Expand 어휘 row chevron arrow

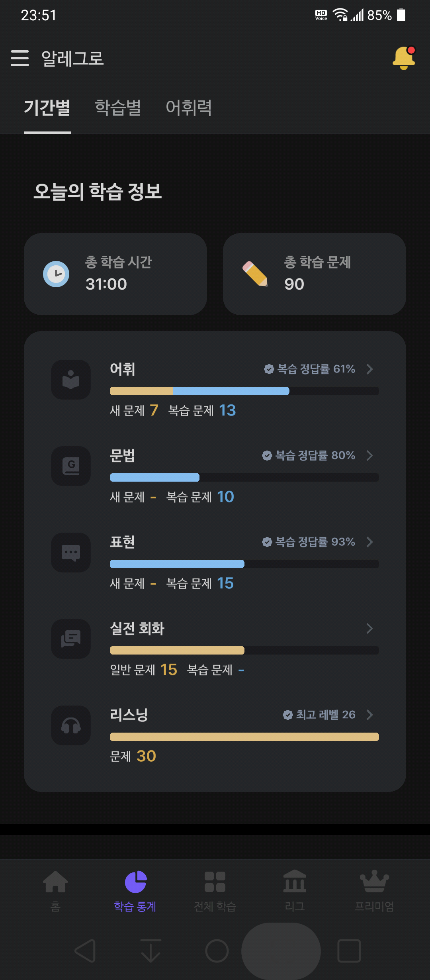coord(369,369)
